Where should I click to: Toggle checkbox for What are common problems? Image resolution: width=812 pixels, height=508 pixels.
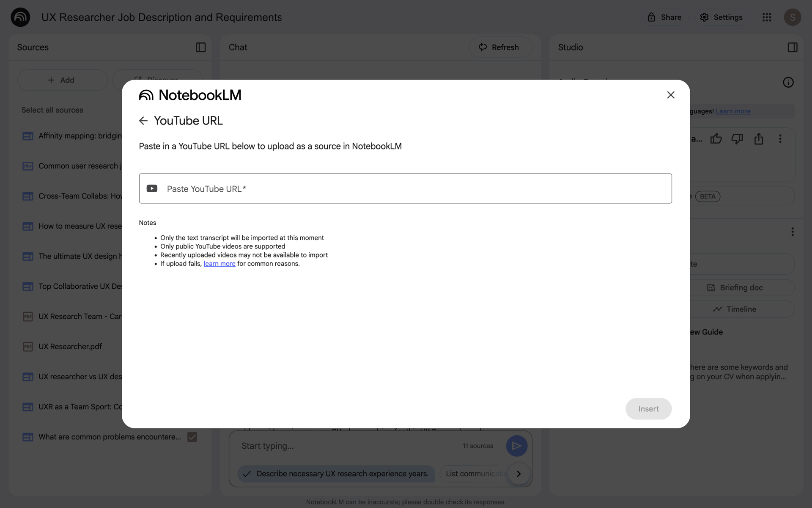click(x=192, y=437)
